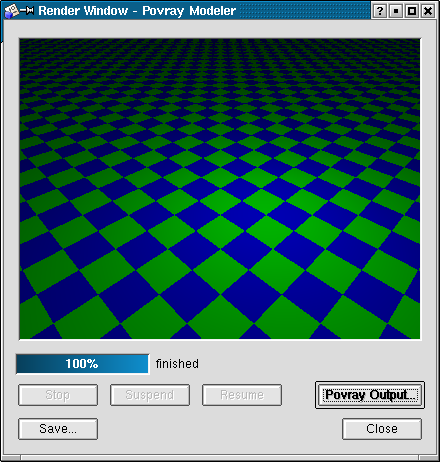Open the context help question mark button
The image size is (440, 462).
[x=380, y=11]
